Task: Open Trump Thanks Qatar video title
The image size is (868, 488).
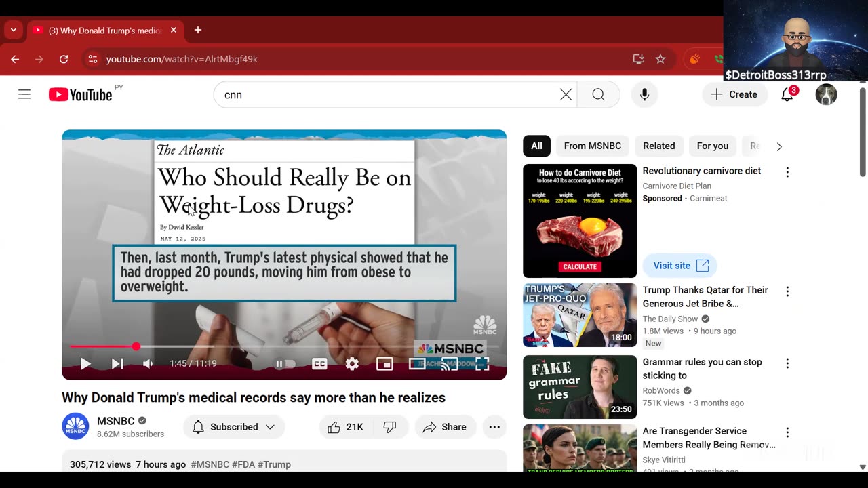Action: tap(705, 297)
